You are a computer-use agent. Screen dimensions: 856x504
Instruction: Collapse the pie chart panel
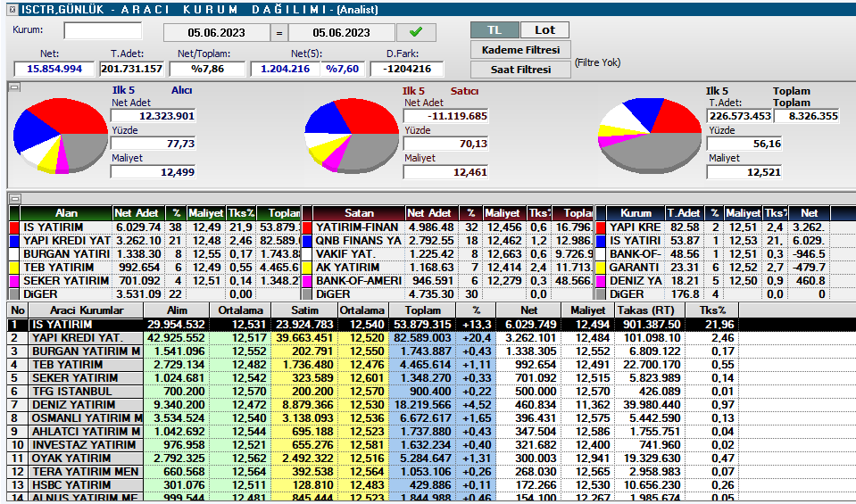[15, 87]
